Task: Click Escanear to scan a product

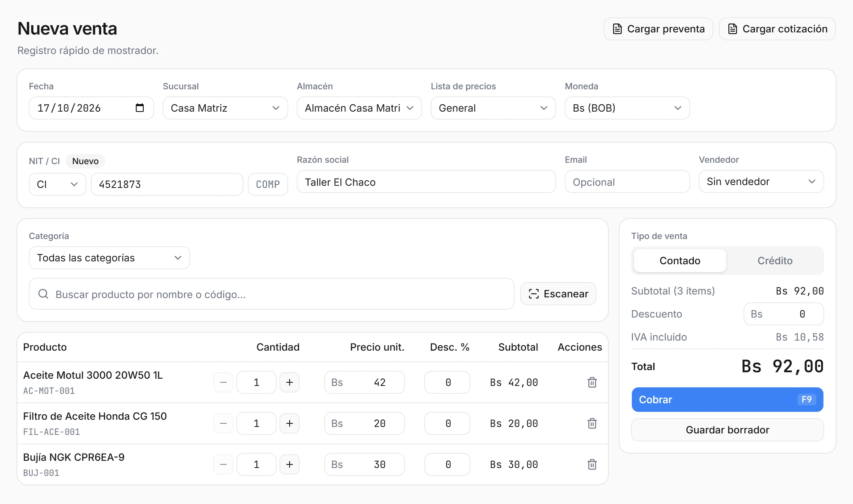Action: (558, 294)
